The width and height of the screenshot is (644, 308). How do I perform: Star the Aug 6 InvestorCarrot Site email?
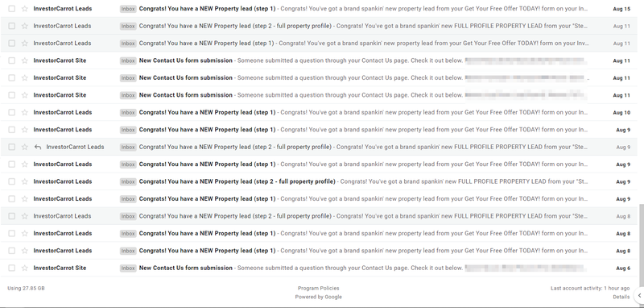click(25, 268)
